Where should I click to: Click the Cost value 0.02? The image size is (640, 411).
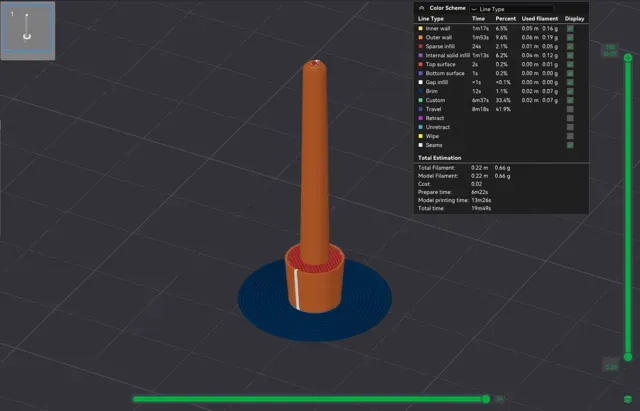point(476,184)
